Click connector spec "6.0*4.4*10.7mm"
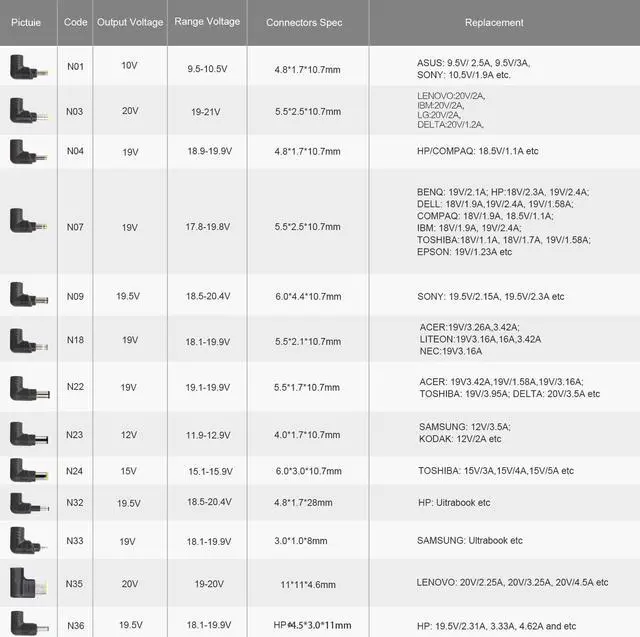Screen dimensions: 640x637 point(308,297)
